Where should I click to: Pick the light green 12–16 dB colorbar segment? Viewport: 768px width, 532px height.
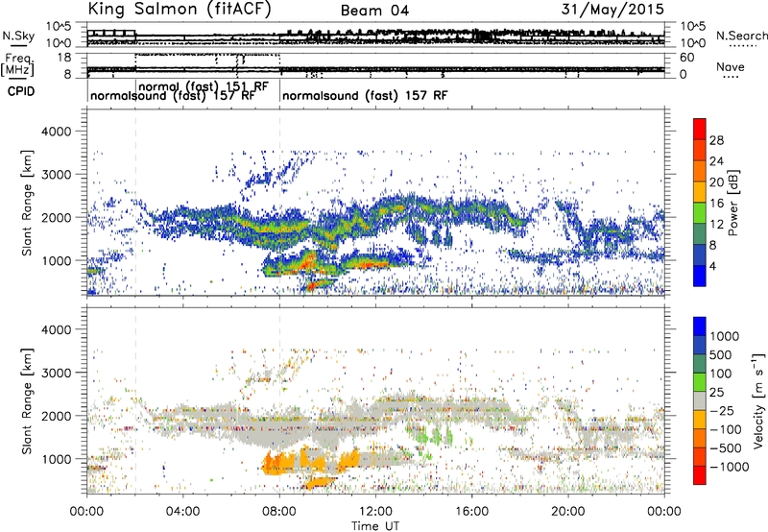point(700,213)
